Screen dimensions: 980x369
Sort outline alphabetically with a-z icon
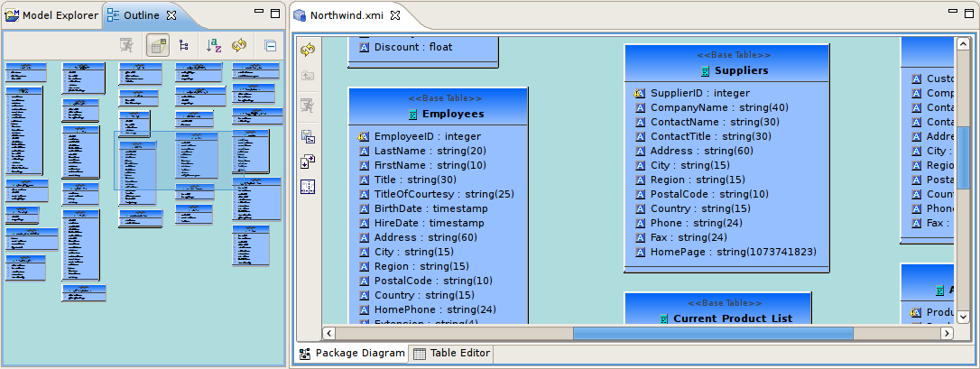(213, 45)
